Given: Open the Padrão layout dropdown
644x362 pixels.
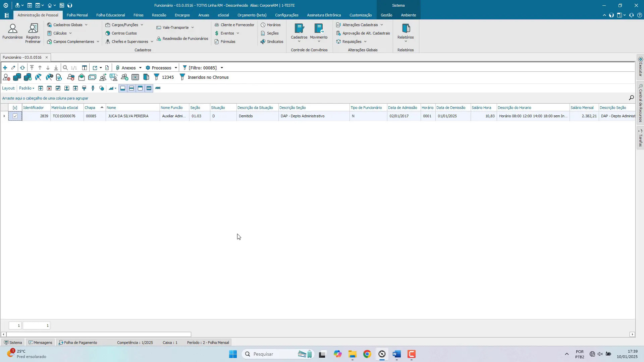Looking at the screenshot, I should (x=27, y=88).
